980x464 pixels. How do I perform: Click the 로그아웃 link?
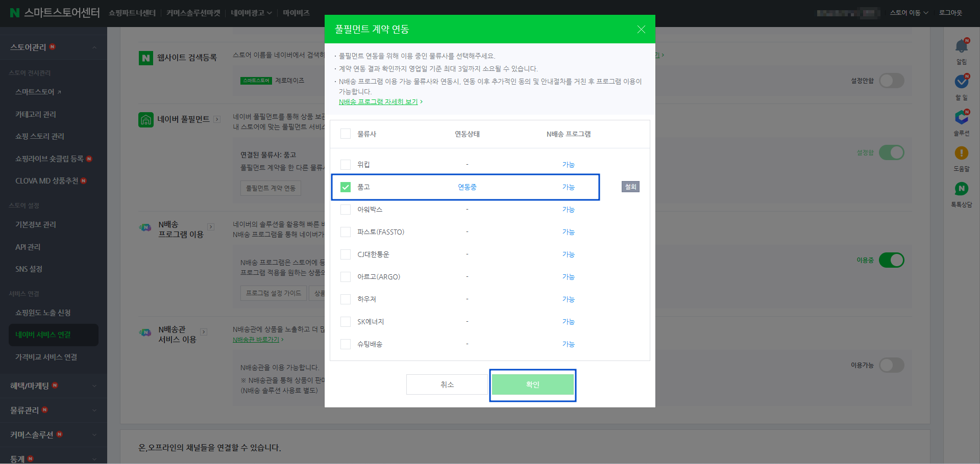[950, 13]
